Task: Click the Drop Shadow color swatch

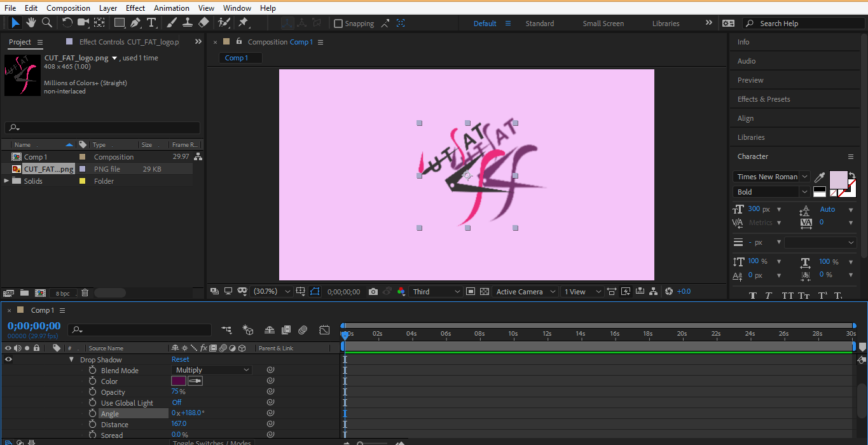Action: [179, 381]
